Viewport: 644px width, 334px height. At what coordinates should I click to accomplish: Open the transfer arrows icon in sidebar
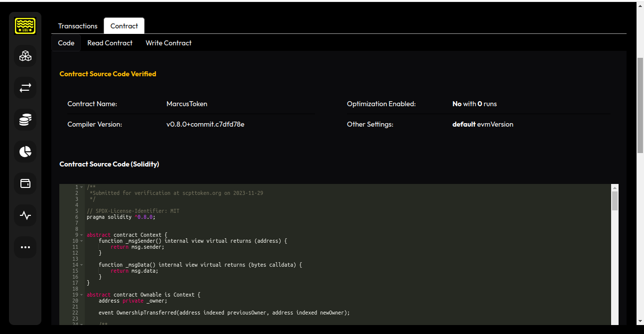coord(25,88)
